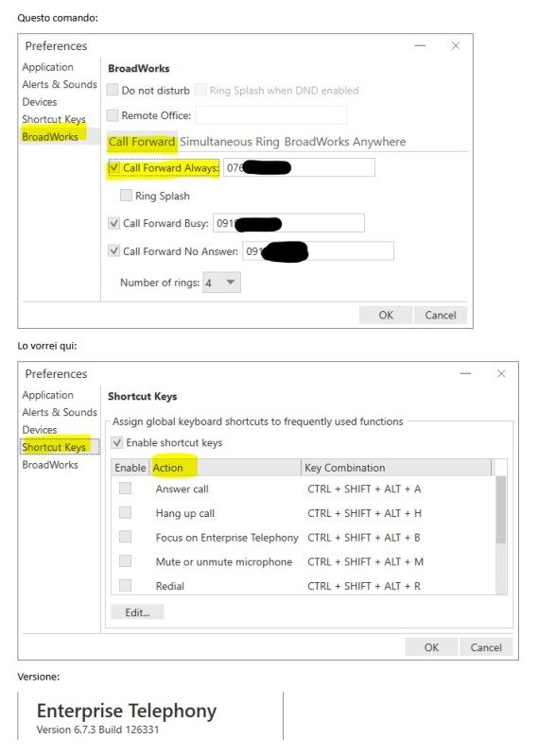
Task: Select BroadWorks in lower Preferences sidebar
Action: (x=50, y=464)
